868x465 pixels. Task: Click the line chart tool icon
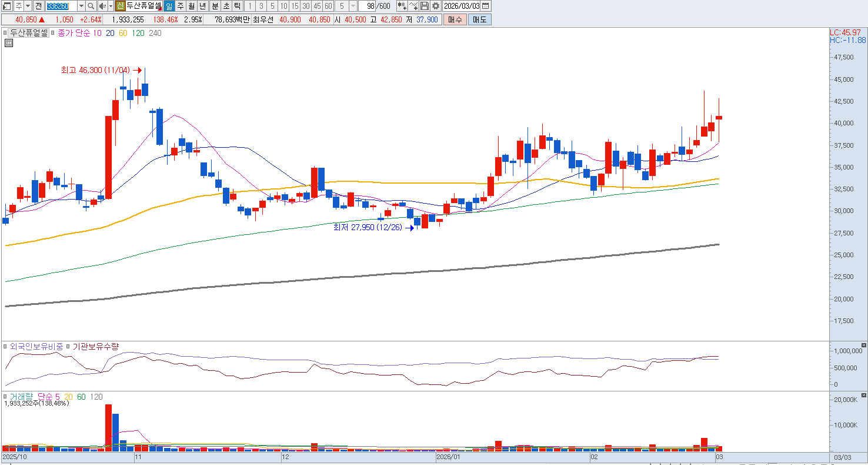pyautogui.click(x=413, y=6)
